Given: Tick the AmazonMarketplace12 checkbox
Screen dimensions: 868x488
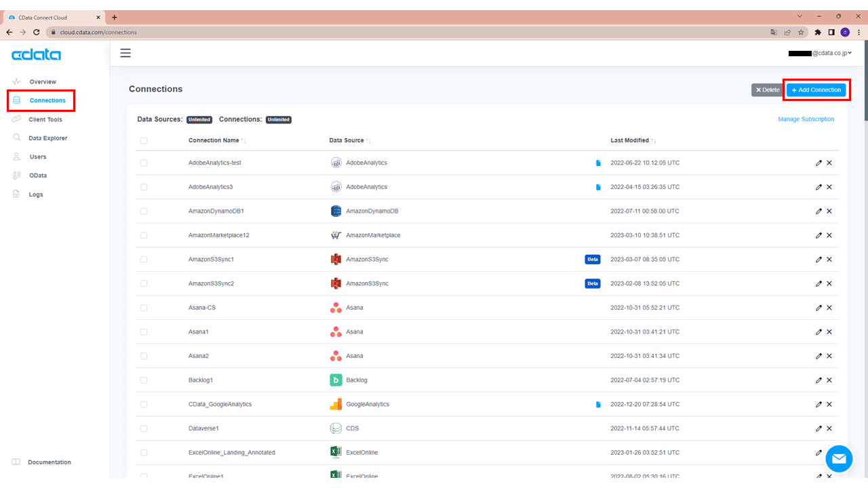Looking at the screenshot, I should pyautogui.click(x=144, y=235).
